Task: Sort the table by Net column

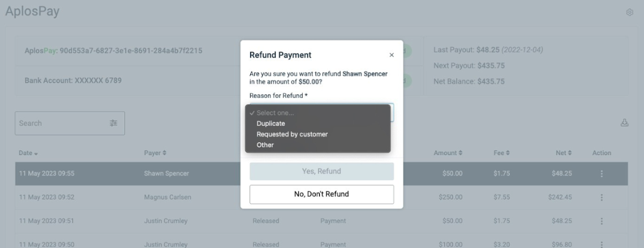Action: pos(564,153)
